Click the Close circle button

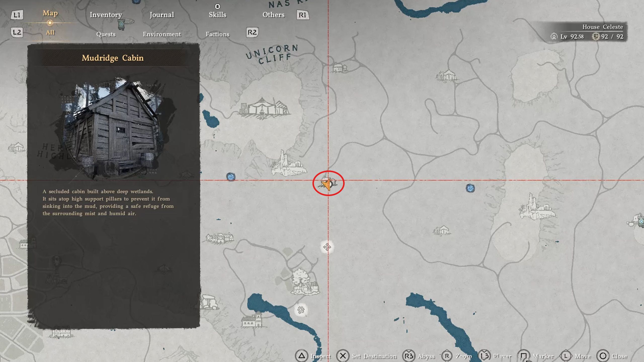(x=603, y=356)
